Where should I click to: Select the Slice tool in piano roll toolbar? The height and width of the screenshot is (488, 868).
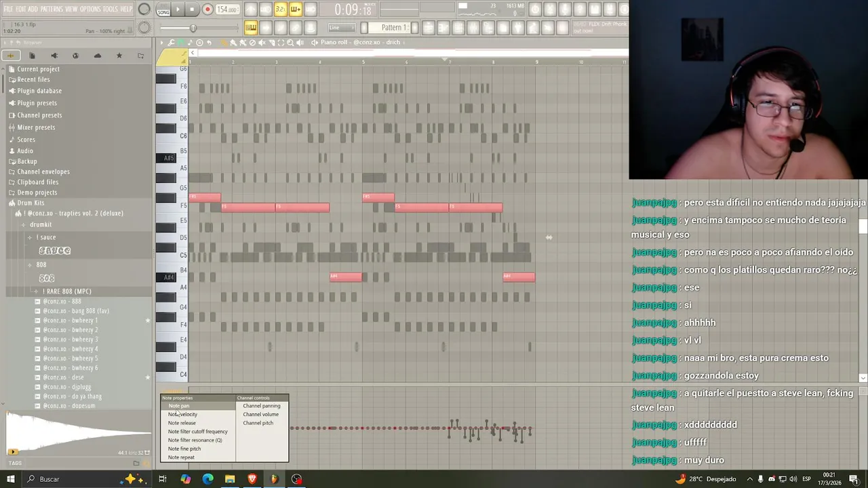tap(272, 42)
